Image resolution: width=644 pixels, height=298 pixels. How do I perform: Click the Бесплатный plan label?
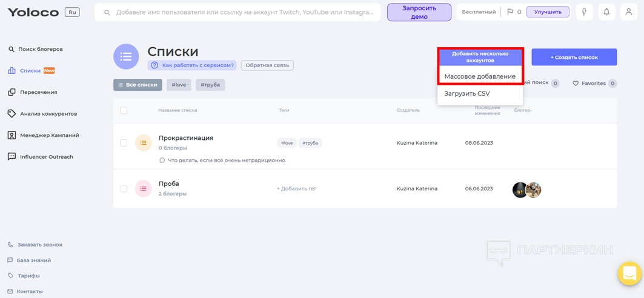click(x=479, y=12)
